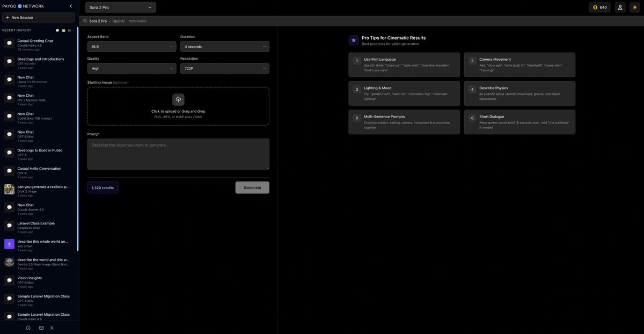Click the 1,320 credits cost badge
The width and height of the screenshot is (644, 334).
[x=103, y=187]
